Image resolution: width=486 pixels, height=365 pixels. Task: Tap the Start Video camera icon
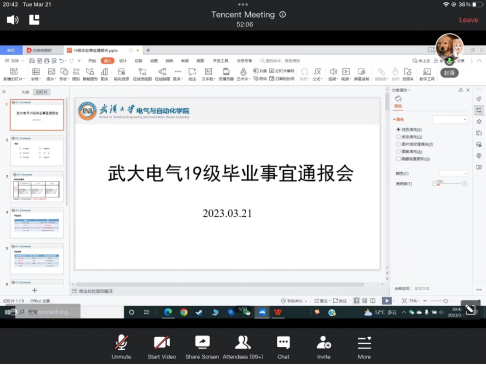pos(162,342)
